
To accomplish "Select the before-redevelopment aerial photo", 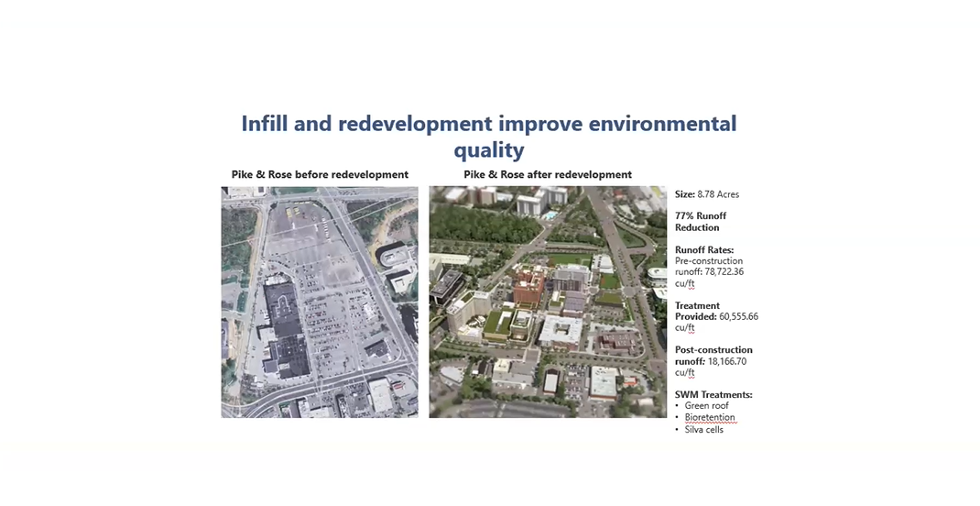I will (320, 302).
